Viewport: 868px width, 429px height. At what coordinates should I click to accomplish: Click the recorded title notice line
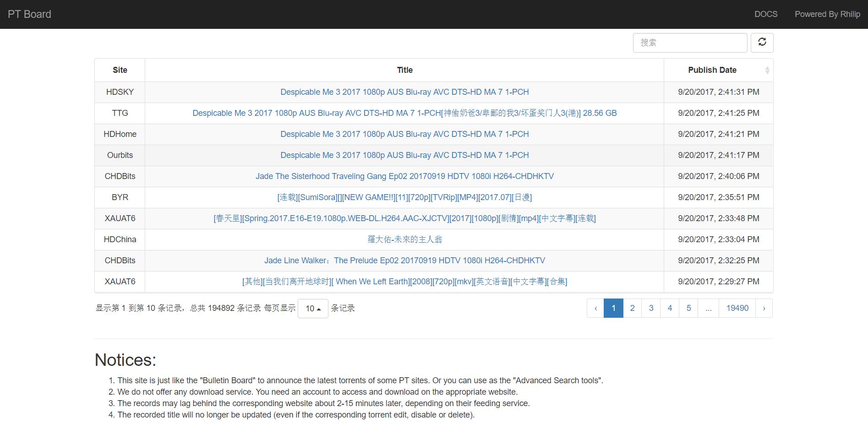[296, 415]
